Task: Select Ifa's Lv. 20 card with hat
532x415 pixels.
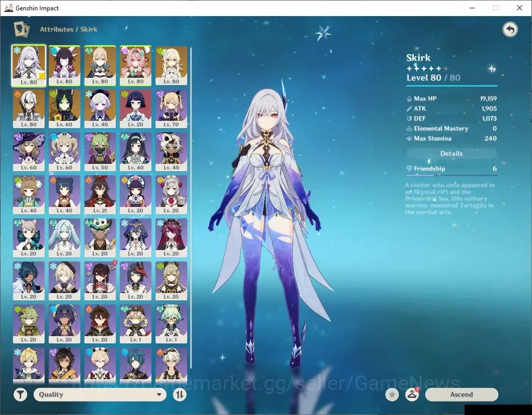Action: coord(100,238)
